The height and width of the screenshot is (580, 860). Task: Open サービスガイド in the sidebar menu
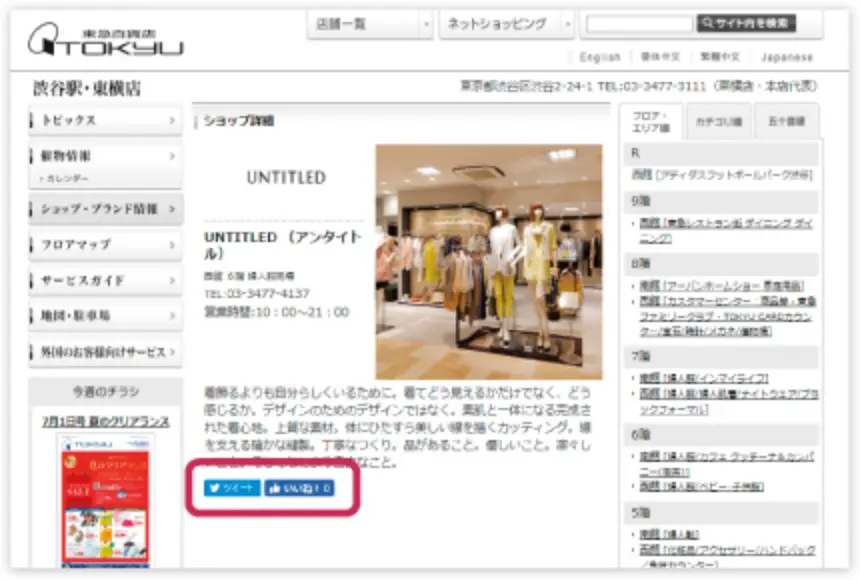pyautogui.click(x=105, y=280)
